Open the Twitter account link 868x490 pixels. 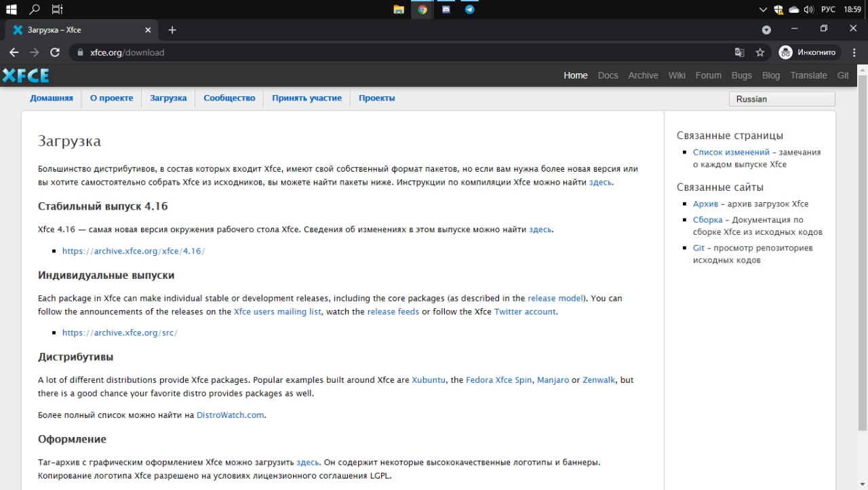[x=525, y=312]
